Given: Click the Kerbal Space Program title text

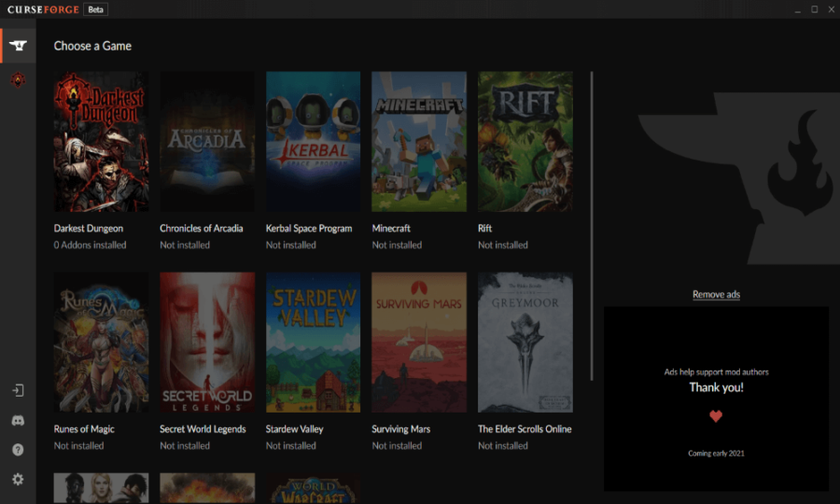Looking at the screenshot, I should tap(309, 228).
